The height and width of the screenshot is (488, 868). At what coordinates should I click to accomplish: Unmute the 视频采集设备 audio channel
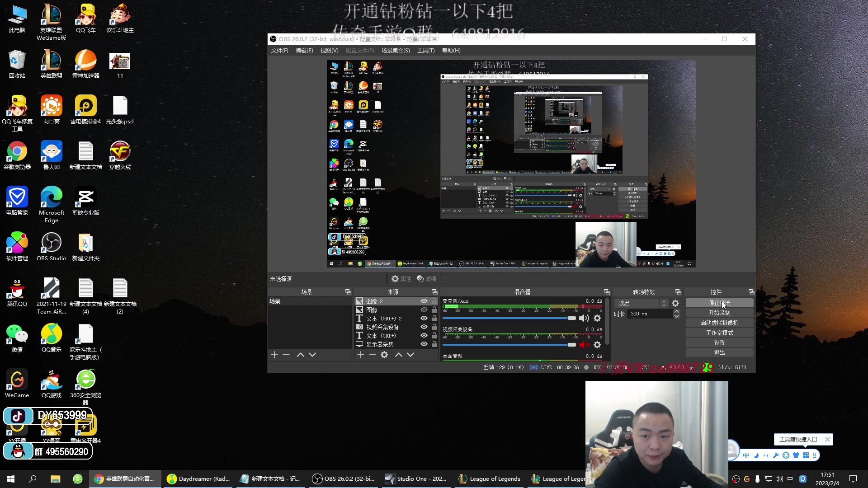[584, 345]
